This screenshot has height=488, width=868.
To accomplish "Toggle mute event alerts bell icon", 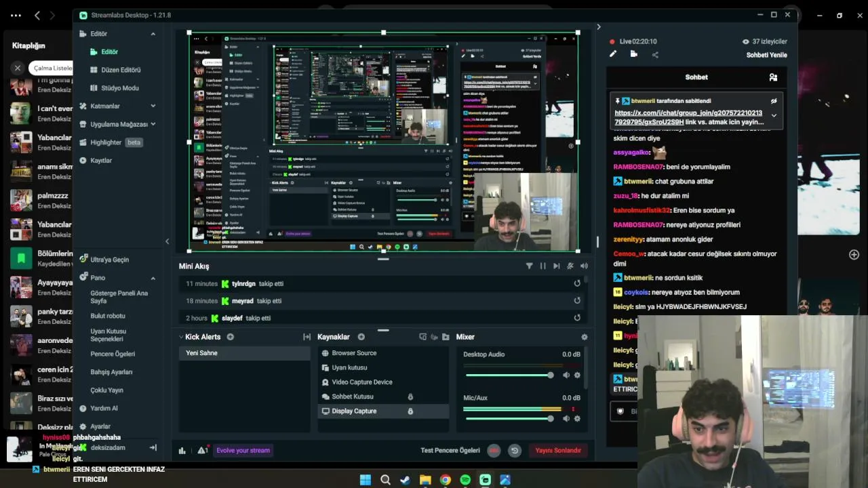I will pyautogui.click(x=570, y=266).
